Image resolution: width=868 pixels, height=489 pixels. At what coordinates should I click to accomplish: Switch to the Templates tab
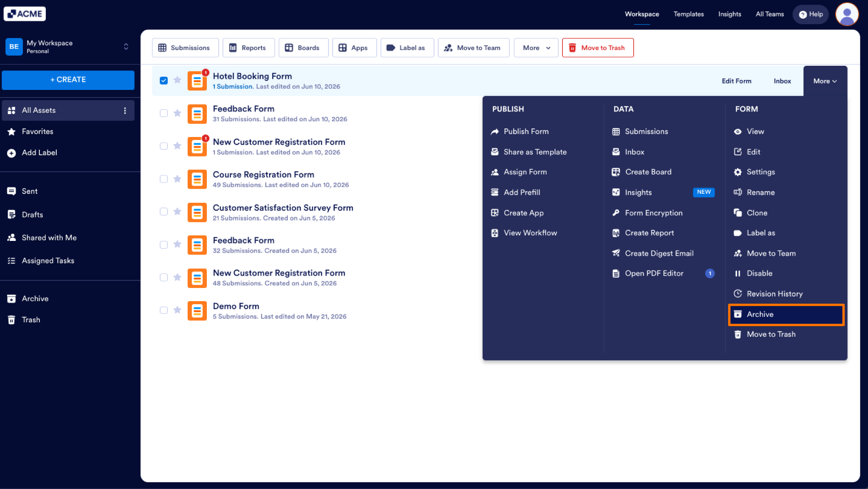click(x=688, y=14)
